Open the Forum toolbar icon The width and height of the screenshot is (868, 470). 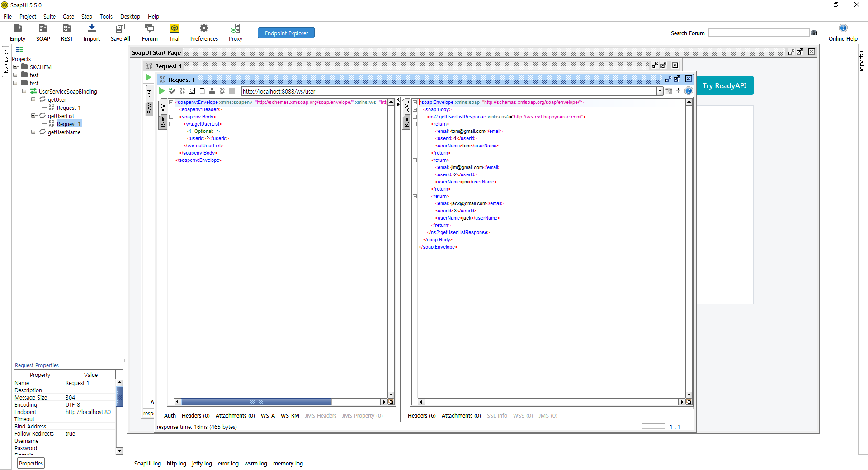coord(150,33)
